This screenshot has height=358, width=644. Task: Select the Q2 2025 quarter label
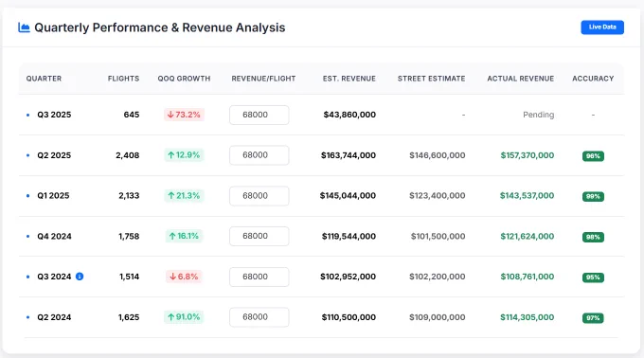point(54,155)
